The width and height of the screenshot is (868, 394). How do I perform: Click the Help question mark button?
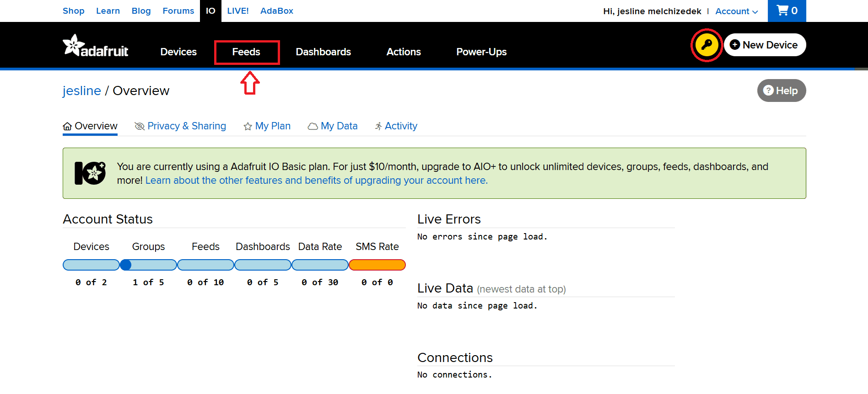(781, 91)
